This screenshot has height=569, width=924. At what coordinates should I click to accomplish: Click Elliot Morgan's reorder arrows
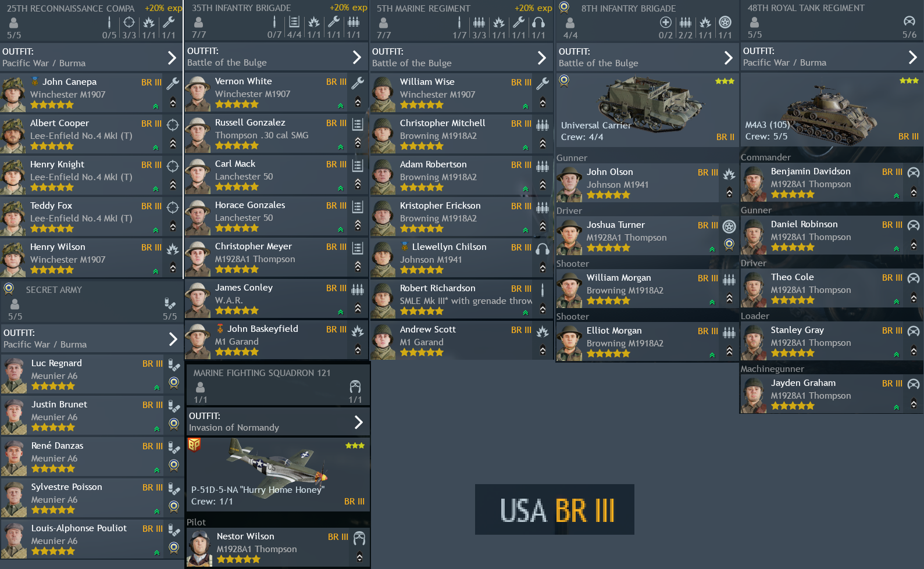point(729,352)
